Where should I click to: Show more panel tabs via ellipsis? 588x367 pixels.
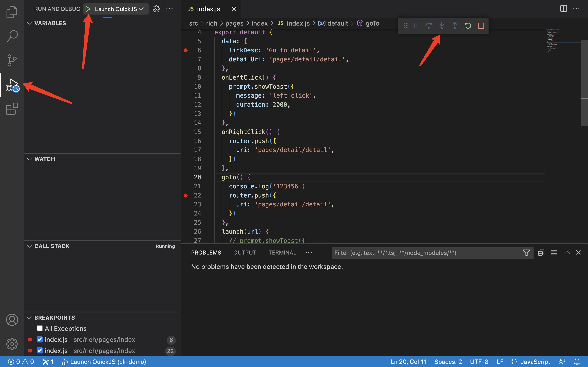(x=309, y=253)
